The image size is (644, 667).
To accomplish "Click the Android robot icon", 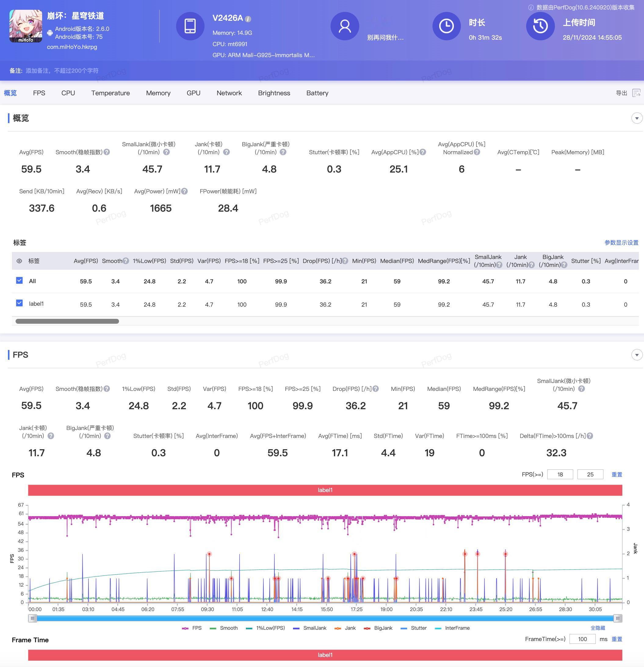I will (50, 33).
